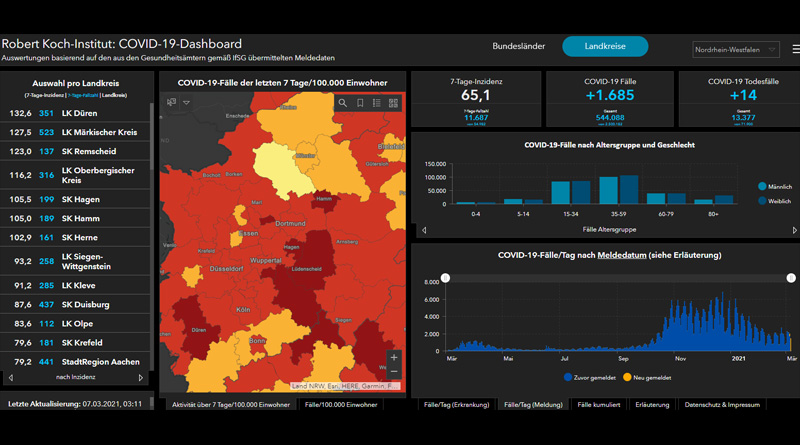The image size is (800, 445).
Task: Click the right time range slider handle
Action: point(791,278)
